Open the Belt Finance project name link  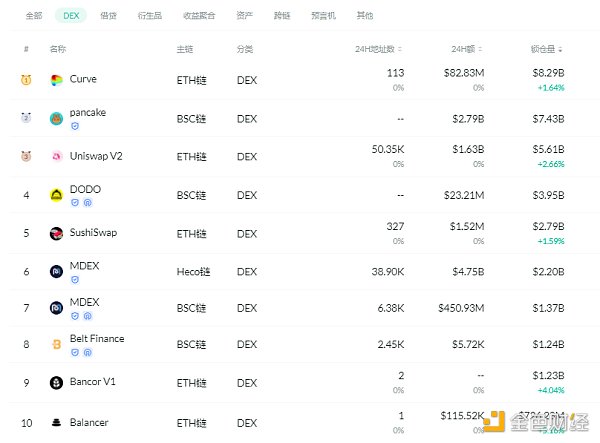[x=97, y=338]
